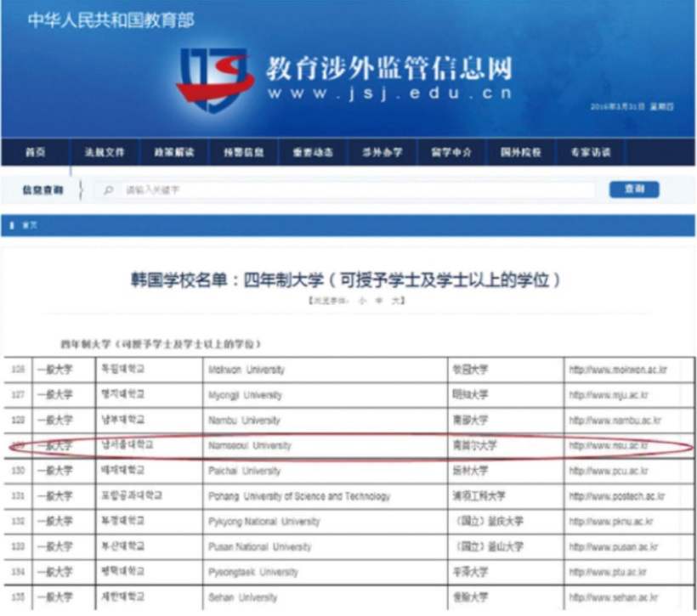Open the ptu.ac.kr website link

coord(608,572)
